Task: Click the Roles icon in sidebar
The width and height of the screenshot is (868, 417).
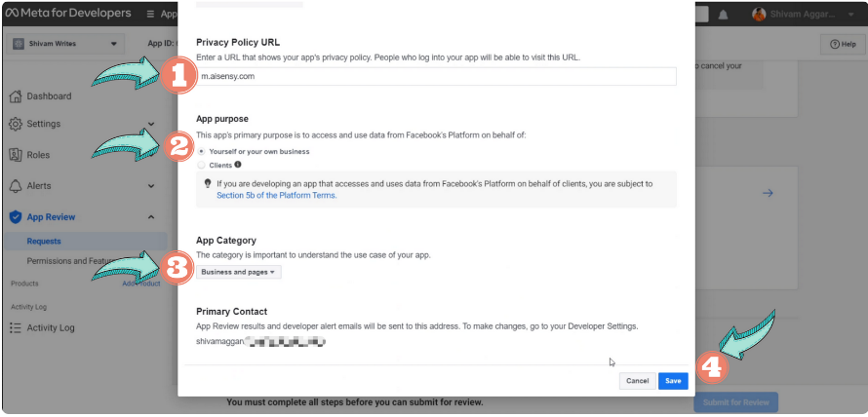Action: click(x=16, y=155)
